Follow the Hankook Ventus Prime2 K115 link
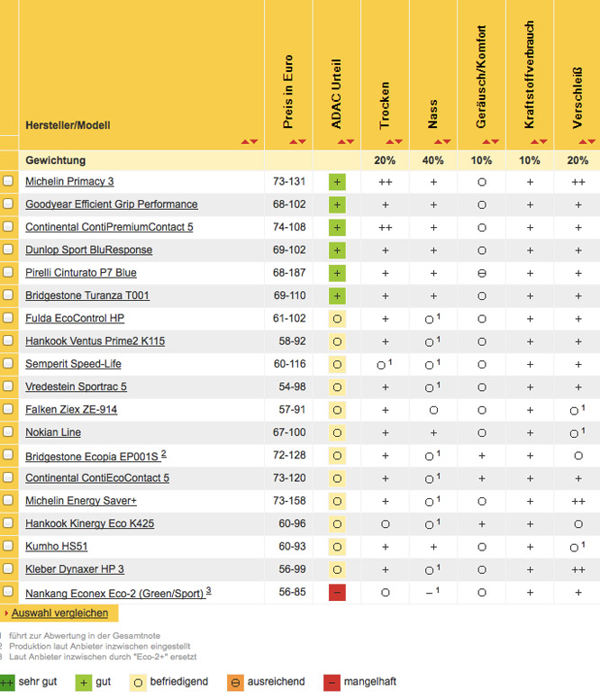Image resolution: width=600 pixels, height=700 pixels. pos(95,341)
